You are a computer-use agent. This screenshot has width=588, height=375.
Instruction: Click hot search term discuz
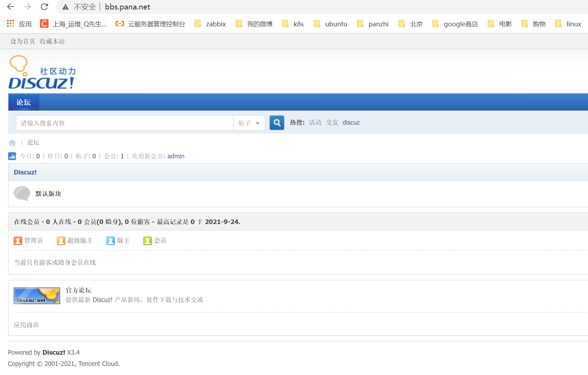click(351, 123)
